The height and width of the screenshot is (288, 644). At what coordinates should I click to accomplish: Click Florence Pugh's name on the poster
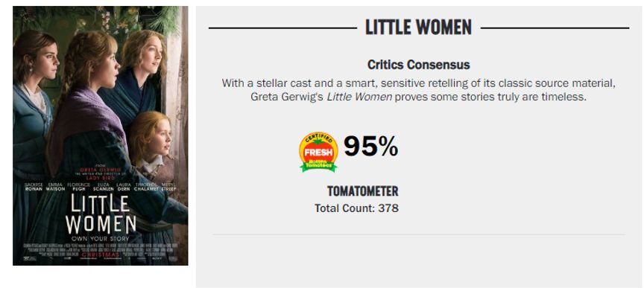point(78,187)
